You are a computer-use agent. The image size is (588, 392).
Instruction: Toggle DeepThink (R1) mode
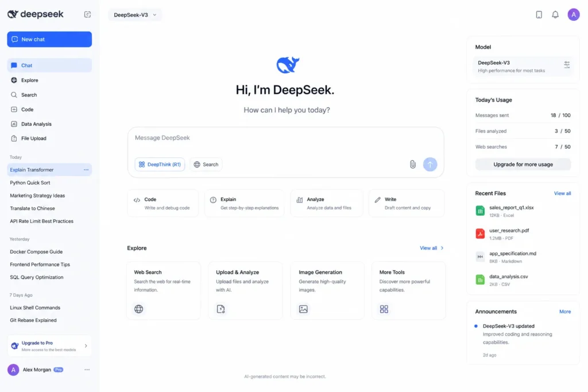point(160,164)
